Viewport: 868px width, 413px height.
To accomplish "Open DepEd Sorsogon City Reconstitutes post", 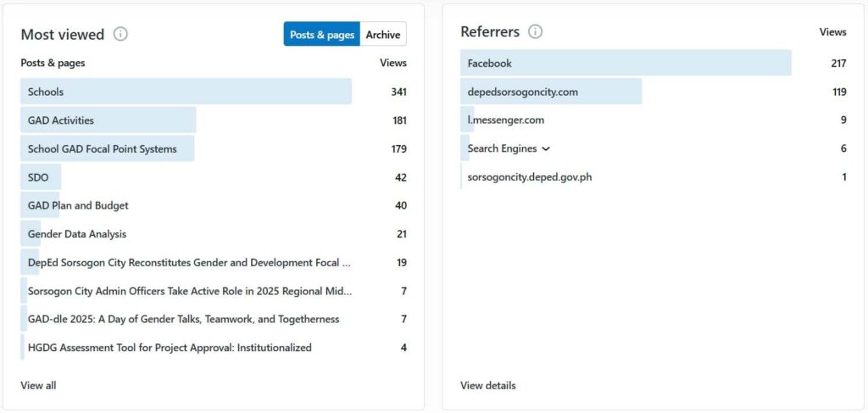I will (189, 263).
